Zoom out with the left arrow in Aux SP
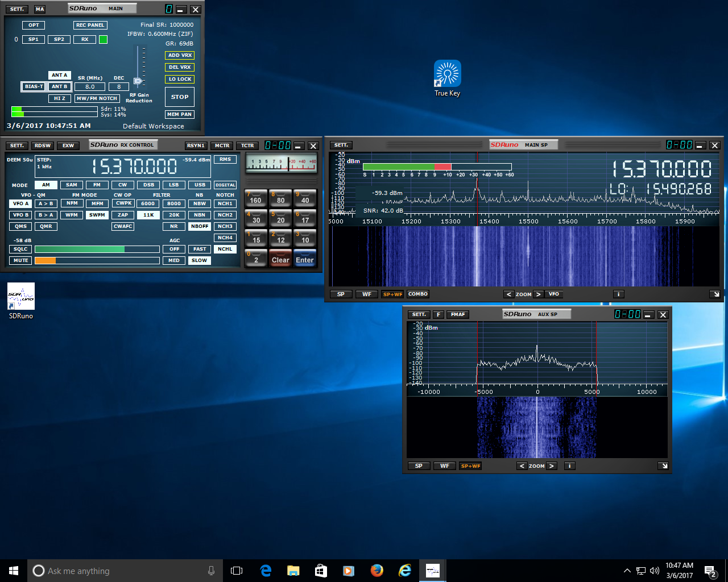 point(522,466)
